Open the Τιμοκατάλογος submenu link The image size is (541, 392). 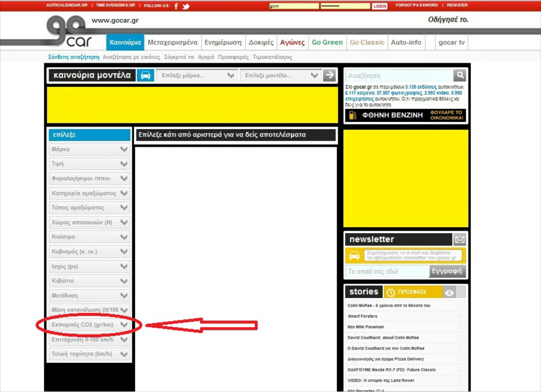click(x=272, y=57)
